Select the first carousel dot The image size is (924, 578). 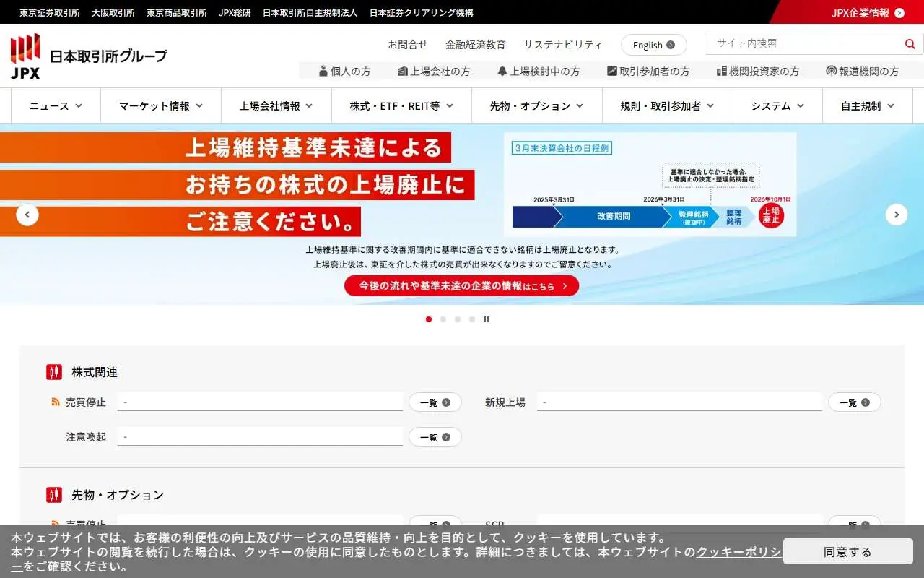click(429, 319)
